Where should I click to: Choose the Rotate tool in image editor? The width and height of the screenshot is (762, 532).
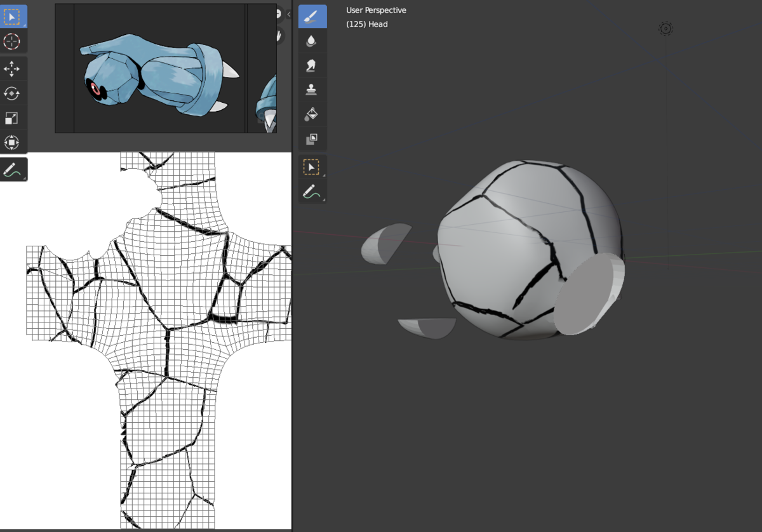(x=12, y=93)
